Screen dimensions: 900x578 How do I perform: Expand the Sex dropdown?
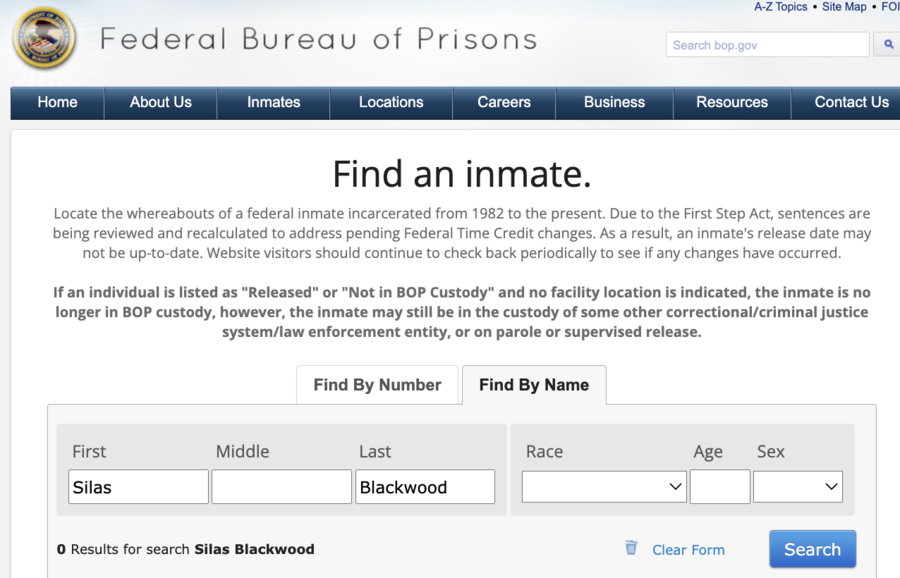tap(797, 487)
